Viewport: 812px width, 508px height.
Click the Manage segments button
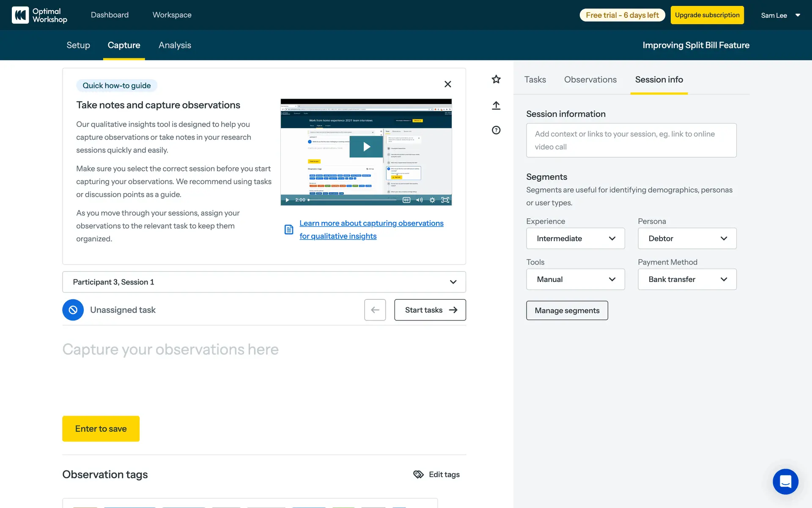click(567, 310)
